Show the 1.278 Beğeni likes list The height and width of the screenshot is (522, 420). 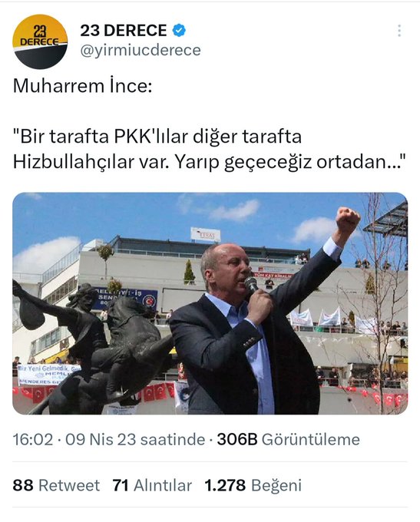[253, 485]
